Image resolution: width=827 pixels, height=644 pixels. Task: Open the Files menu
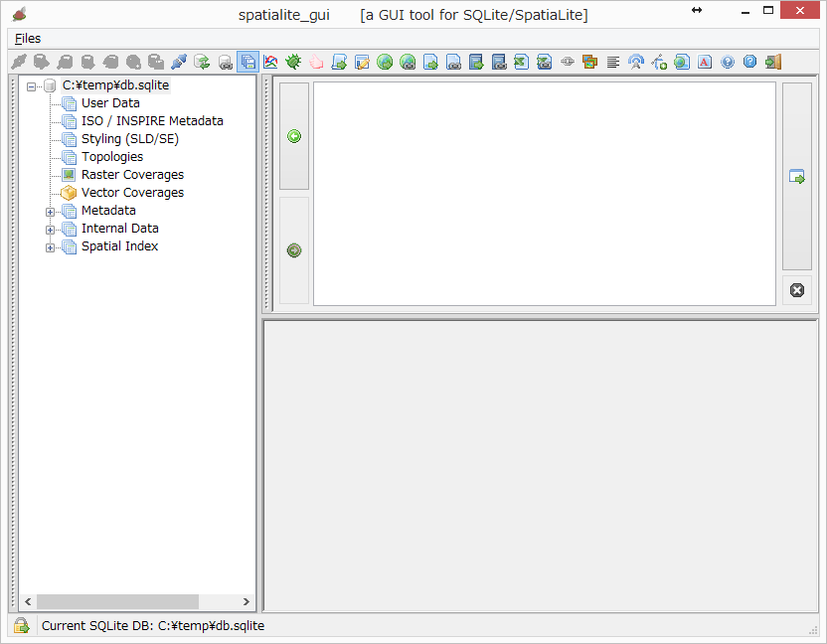pos(26,38)
